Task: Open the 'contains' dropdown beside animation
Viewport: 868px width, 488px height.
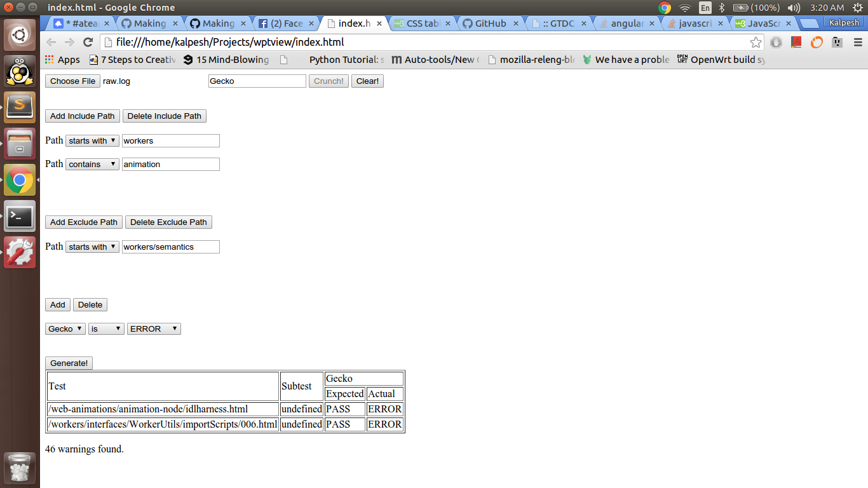Action: point(92,164)
